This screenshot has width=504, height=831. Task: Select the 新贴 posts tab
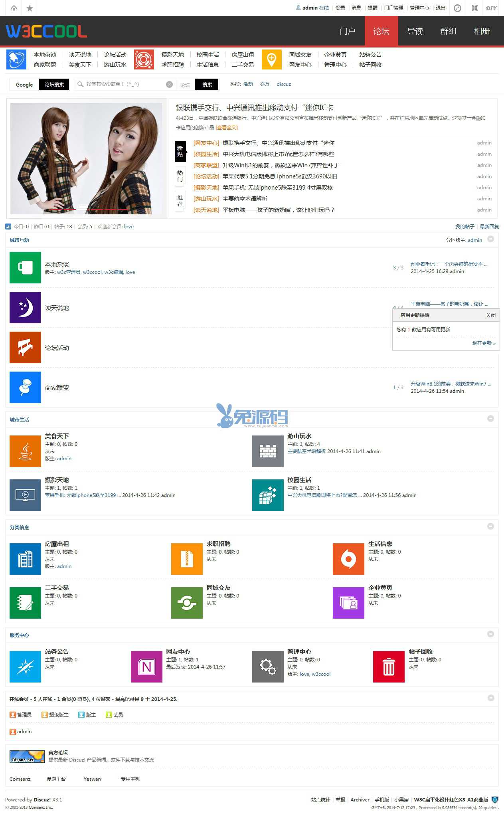180,151
